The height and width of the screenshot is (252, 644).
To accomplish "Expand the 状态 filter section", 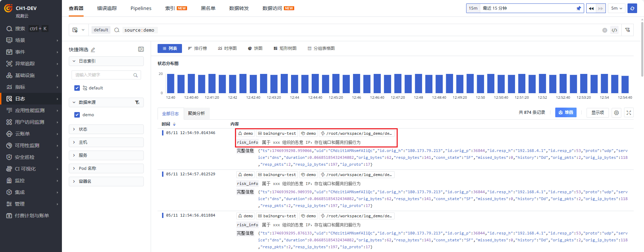I will pyautogui.click(x=106, y=129).
